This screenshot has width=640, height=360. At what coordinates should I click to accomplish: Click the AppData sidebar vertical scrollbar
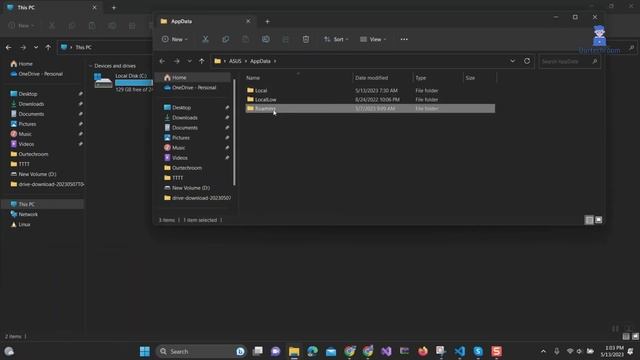click(234, 131)
